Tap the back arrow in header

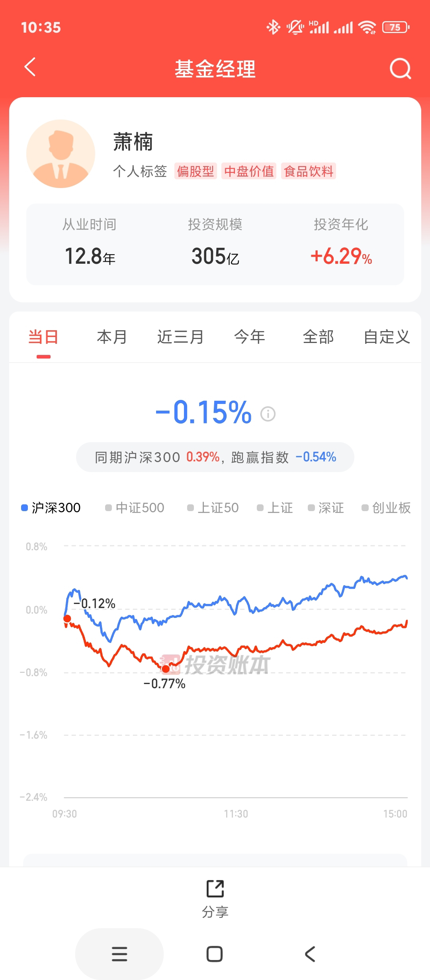pos(30,67)
